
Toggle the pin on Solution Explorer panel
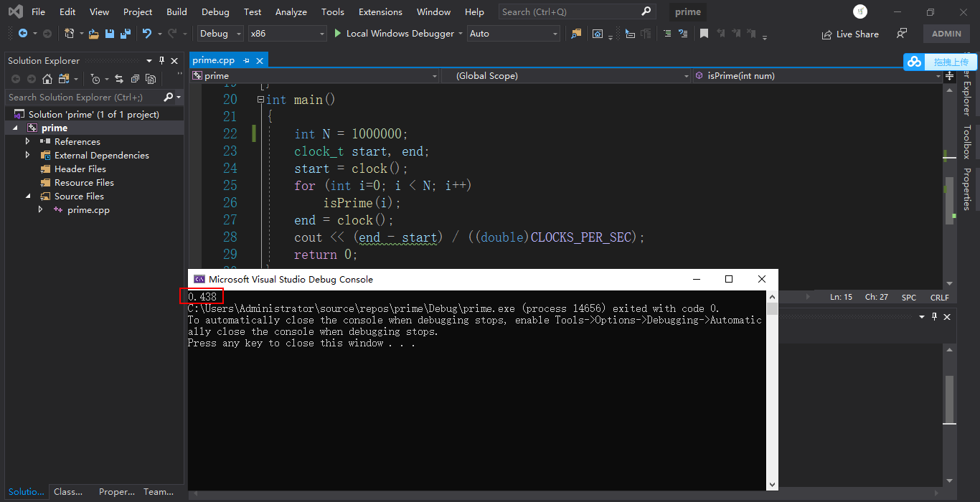pos(161,61)
